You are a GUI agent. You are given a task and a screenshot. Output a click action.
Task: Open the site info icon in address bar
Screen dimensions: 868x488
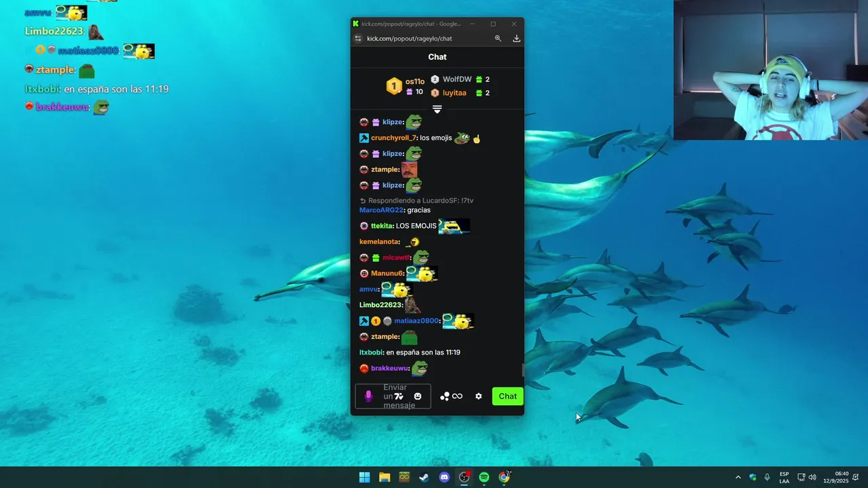click(358, 39)
